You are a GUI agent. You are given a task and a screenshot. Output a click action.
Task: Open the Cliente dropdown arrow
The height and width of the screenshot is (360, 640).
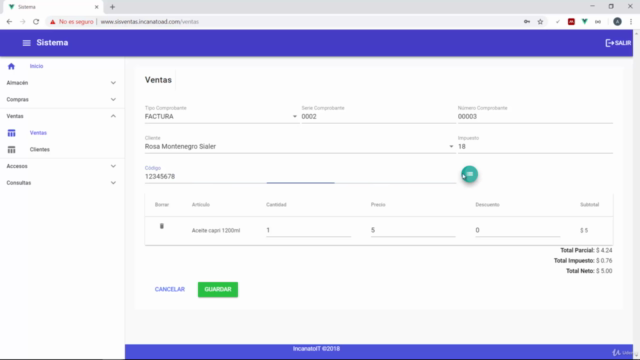(x=451, y=147)
